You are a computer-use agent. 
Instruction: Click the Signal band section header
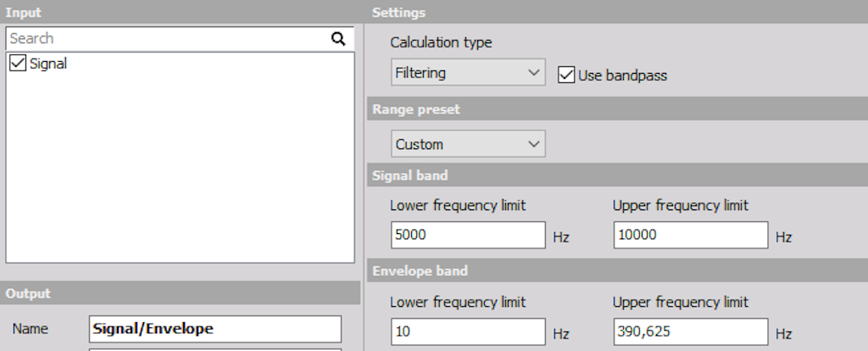click(617, 175)
